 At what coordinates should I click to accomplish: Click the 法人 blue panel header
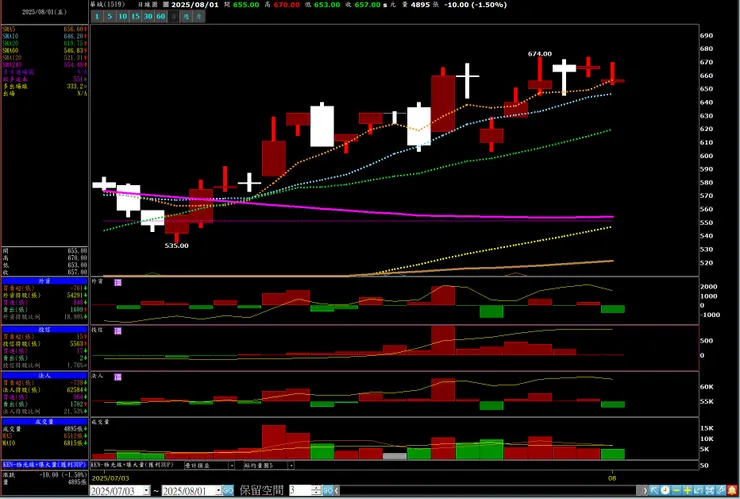coord(45,375)
